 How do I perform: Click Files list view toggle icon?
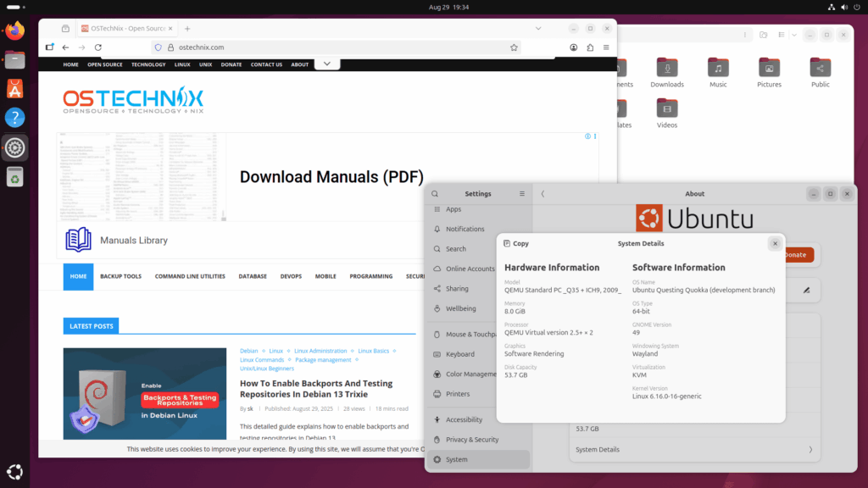pyautogui.click(x=781, y=35)
